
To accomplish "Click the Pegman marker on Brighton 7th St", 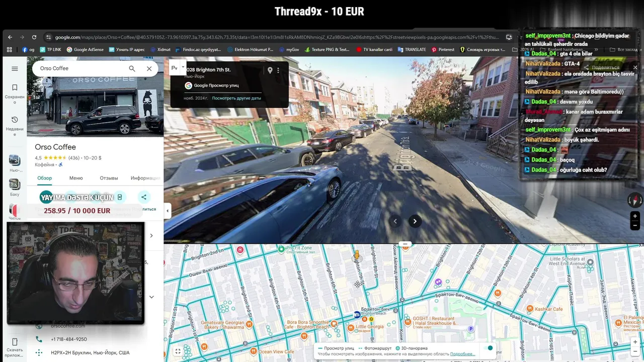I will coord(357,256).
